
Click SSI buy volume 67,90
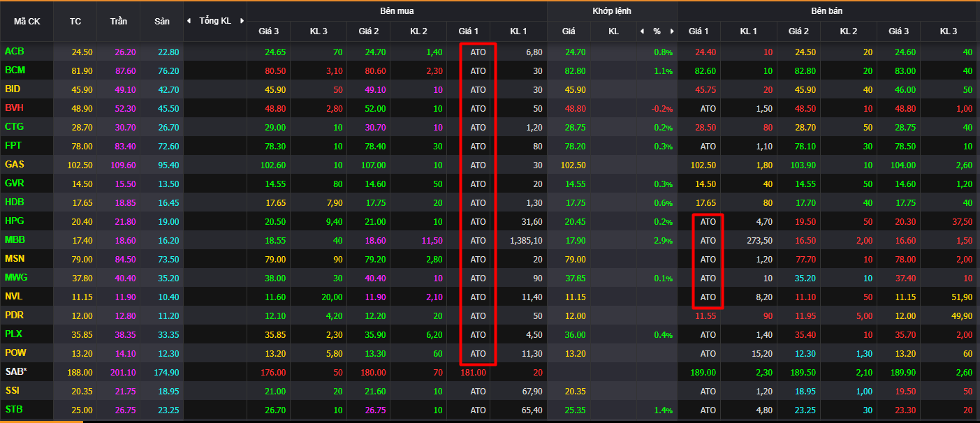pos(532,391)
